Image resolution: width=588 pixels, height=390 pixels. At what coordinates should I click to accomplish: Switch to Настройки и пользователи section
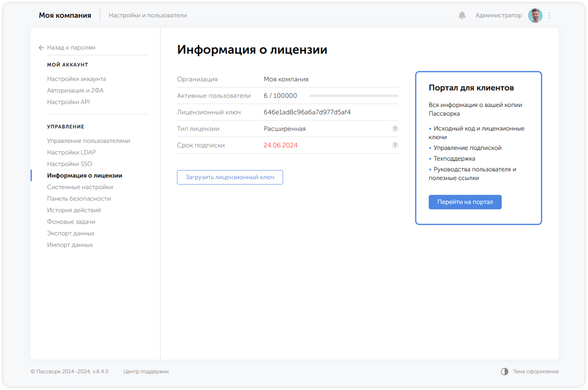[148, 15]
